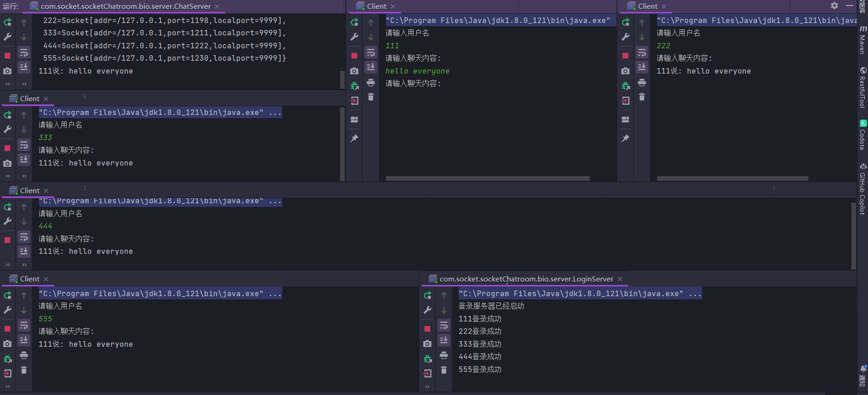Image resolution: width=868 pixels, height=395 pixels.
Task: Toggle soft-wrap in ChatServer console
Action: tap(24, 52)
